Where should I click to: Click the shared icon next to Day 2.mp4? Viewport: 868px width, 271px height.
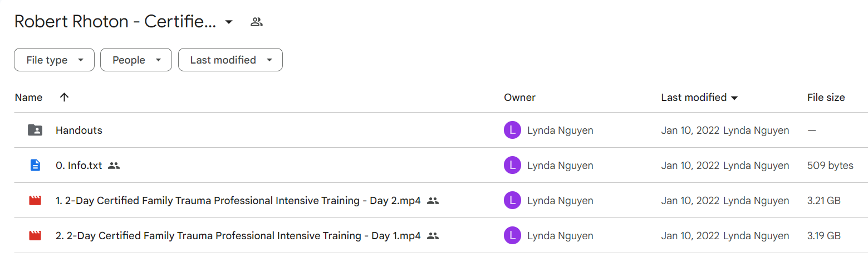point(433,201)
